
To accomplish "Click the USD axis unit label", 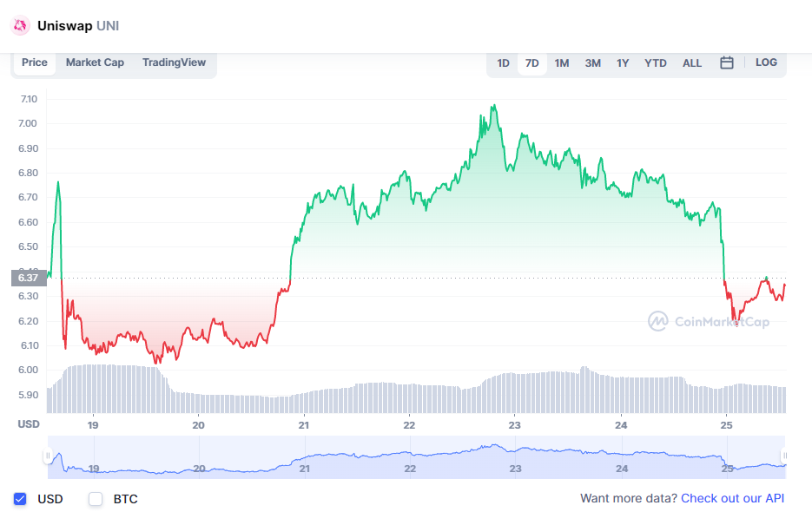I will coord(29,424).
